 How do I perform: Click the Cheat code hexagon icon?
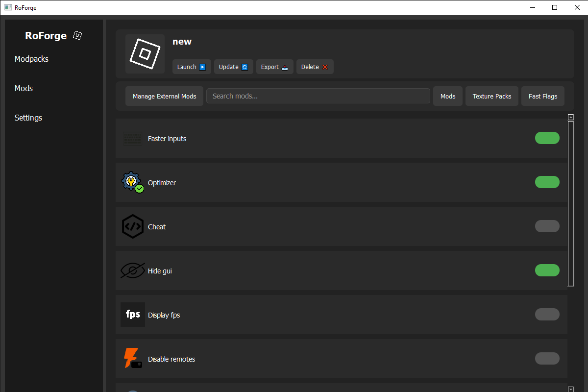click(x=133, y=226)
